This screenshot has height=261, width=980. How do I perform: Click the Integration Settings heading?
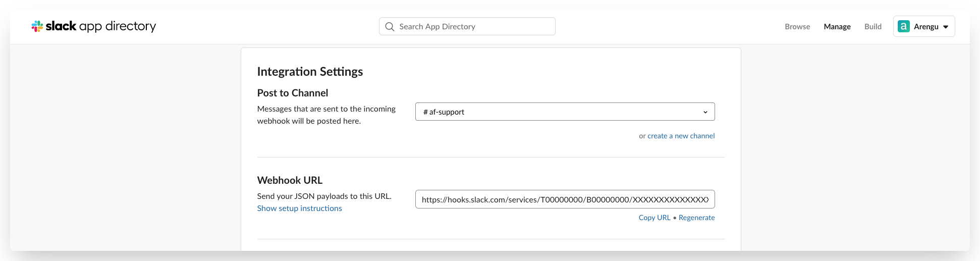(x=310, y=72)
